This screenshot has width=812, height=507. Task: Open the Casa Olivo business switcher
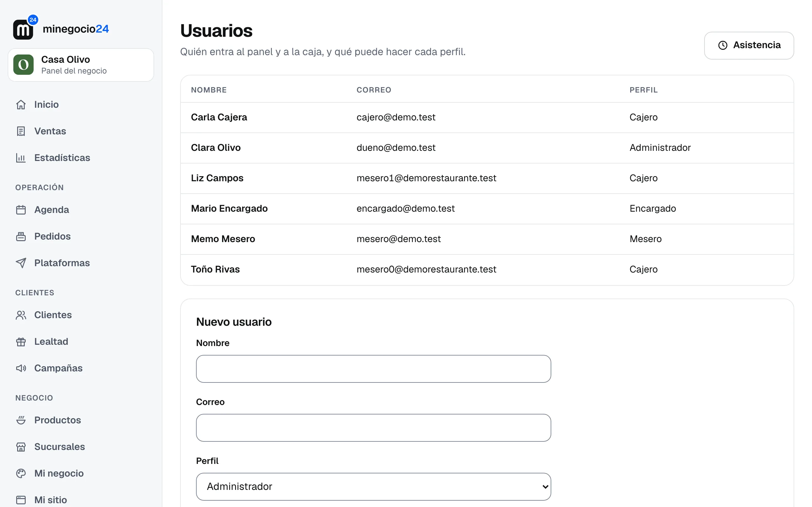pos(81,65)
